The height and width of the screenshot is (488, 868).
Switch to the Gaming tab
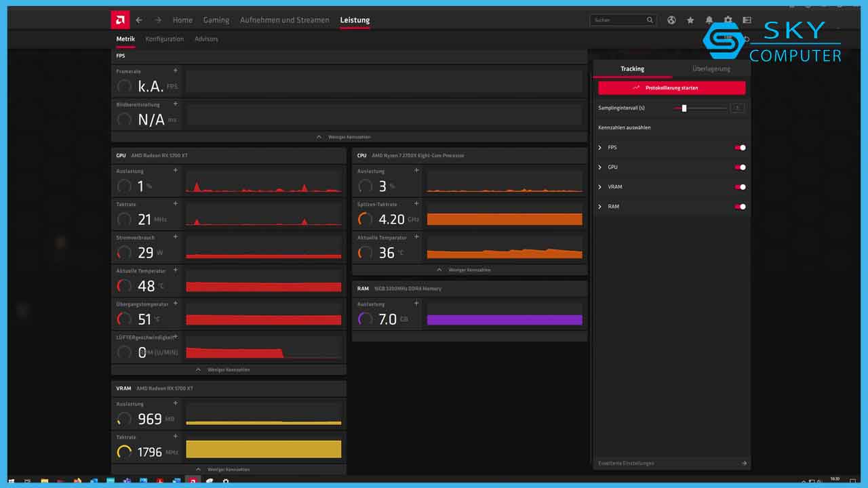(x=216, y=20)
